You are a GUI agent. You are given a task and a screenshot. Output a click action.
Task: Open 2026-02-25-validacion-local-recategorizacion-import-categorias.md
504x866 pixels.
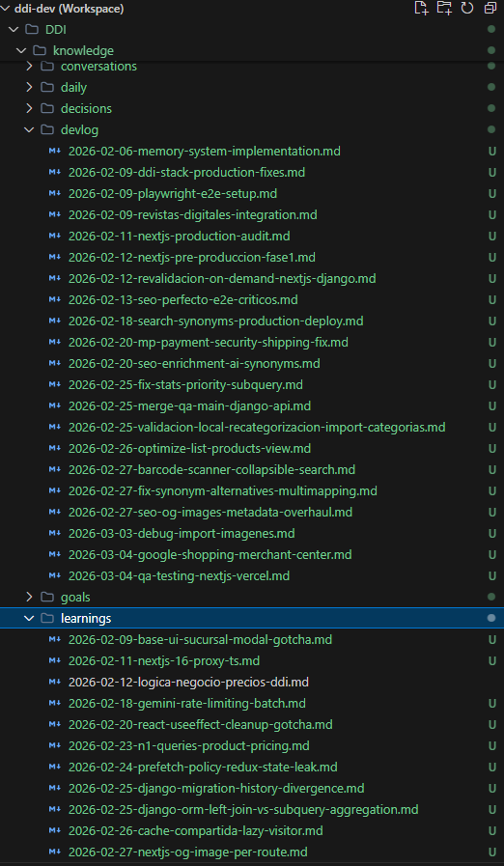pos(257,428)
